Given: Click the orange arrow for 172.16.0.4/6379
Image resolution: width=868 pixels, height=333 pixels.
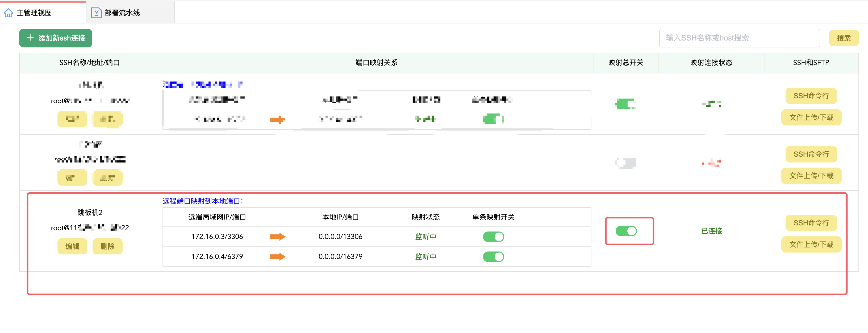Looking at the screenshot, I should pos(277,257).
